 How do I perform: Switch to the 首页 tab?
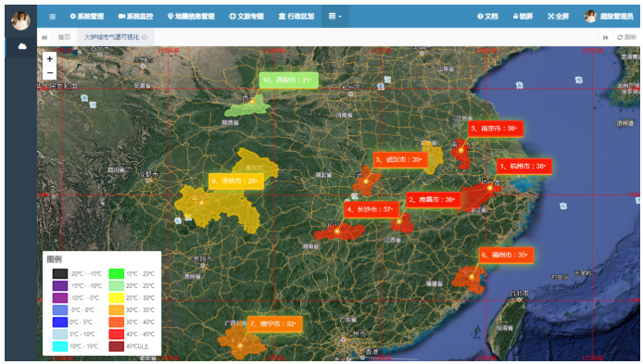[64, 37]
